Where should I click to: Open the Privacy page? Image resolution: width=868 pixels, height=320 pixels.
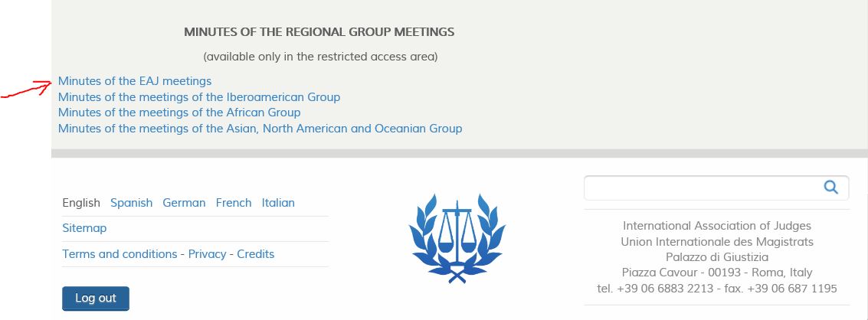(x=207, y=254)
